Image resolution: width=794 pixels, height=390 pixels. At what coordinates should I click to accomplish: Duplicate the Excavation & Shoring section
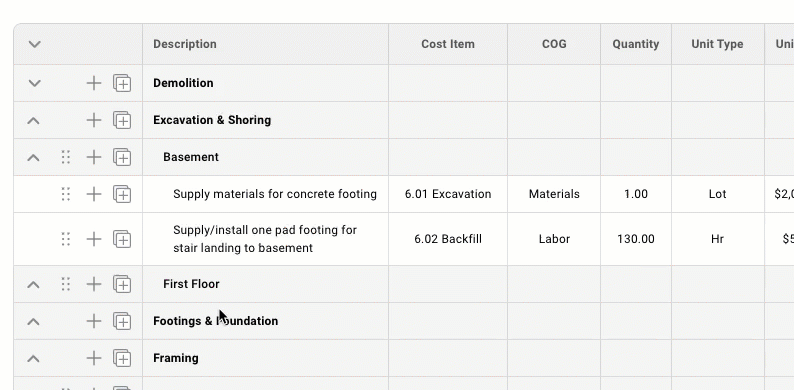coord(122,121)
